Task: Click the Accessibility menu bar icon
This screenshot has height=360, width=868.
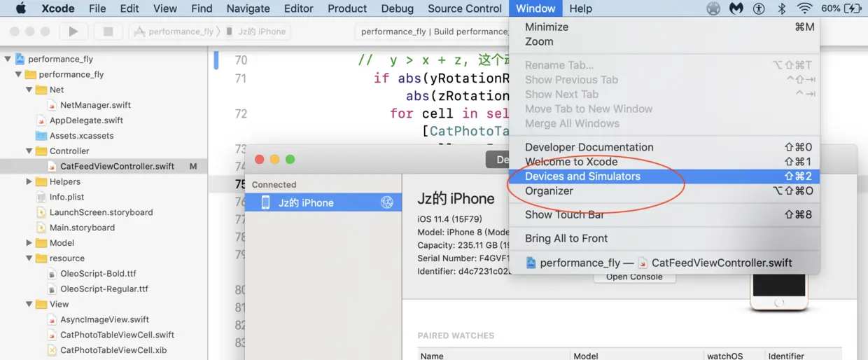Action: 759,8
